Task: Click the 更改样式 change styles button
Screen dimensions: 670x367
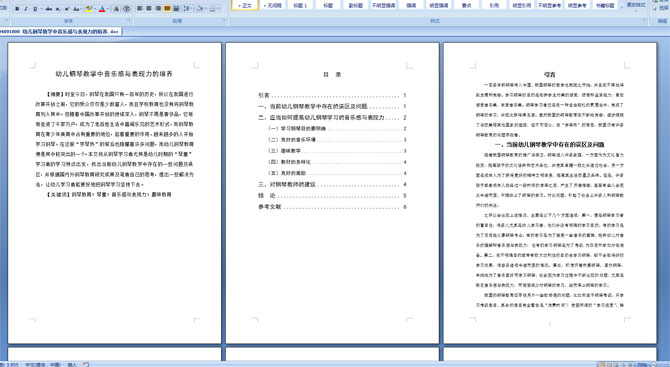Action: (636, 5)
